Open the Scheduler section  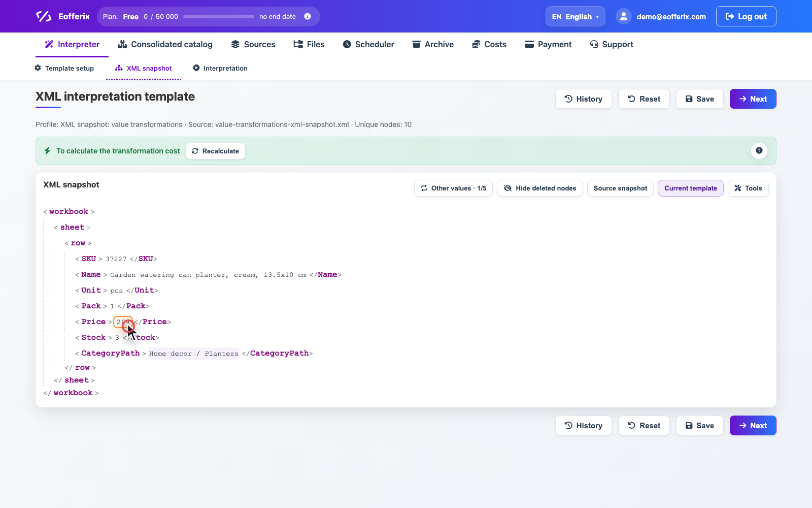368,44
